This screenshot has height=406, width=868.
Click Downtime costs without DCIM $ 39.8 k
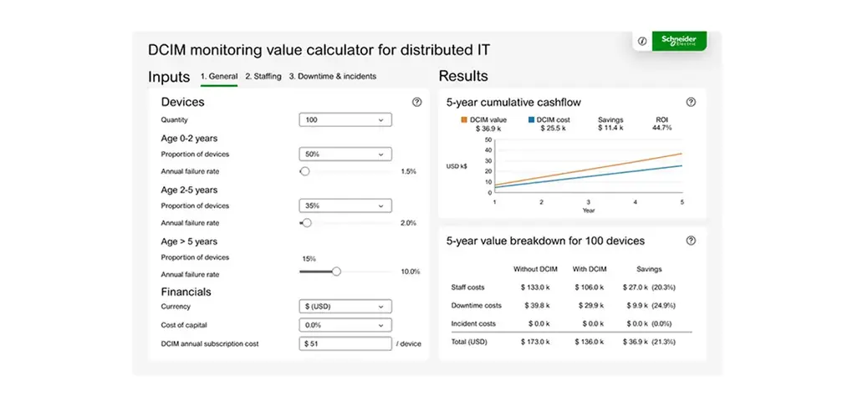pyautogui.click(x=537, y=305)
